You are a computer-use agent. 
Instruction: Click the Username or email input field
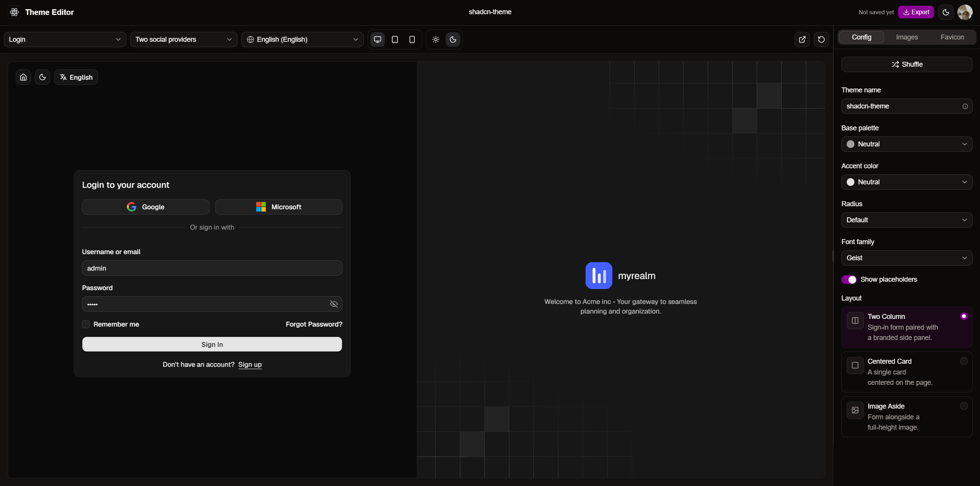[212, 268]
